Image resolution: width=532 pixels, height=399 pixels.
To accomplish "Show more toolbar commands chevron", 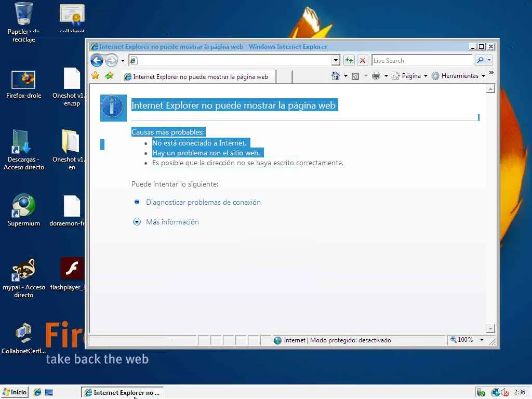I will (x=491, y=73).
